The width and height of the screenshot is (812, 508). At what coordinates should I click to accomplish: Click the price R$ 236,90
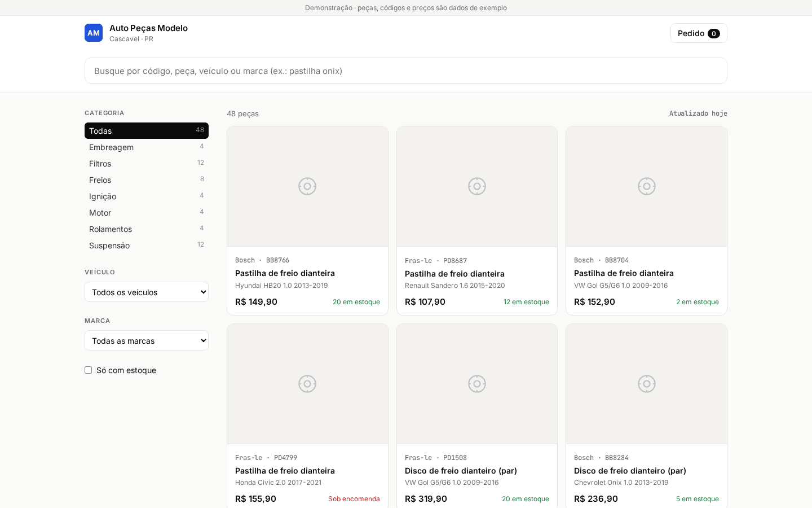(596, 499)
